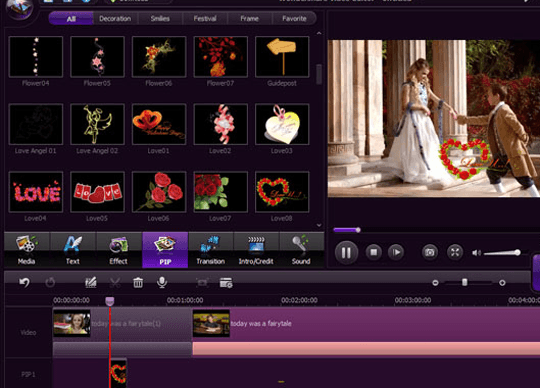Take snapshot with camera icon
The width and height of the screenshot is (540, 388).
[x=430, y=252]
